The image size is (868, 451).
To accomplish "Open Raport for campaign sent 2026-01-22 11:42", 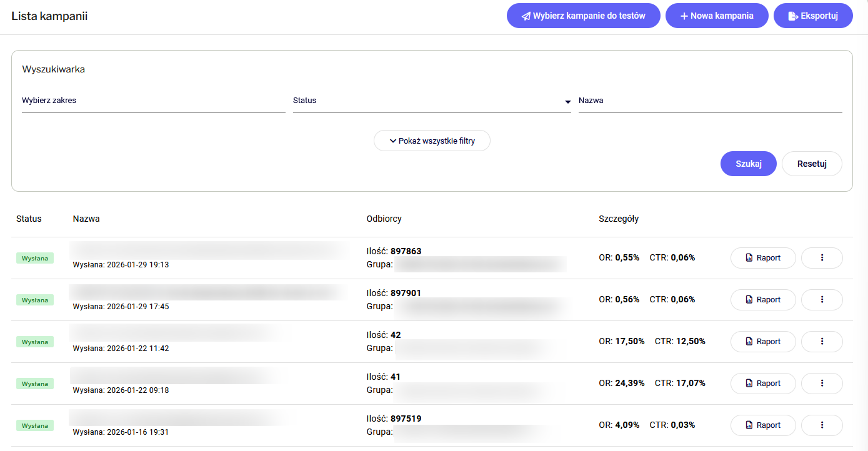I will click(x=763, y=342).
